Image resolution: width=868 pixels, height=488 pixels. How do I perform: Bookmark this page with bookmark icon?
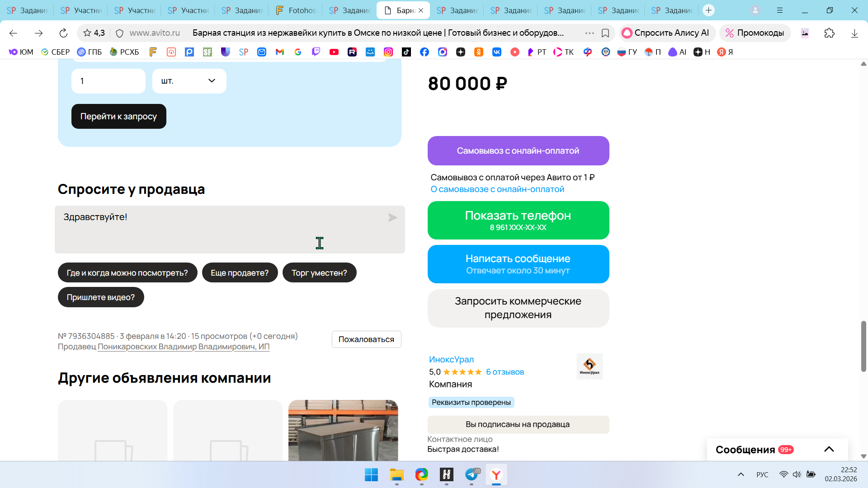pos(605,33)
